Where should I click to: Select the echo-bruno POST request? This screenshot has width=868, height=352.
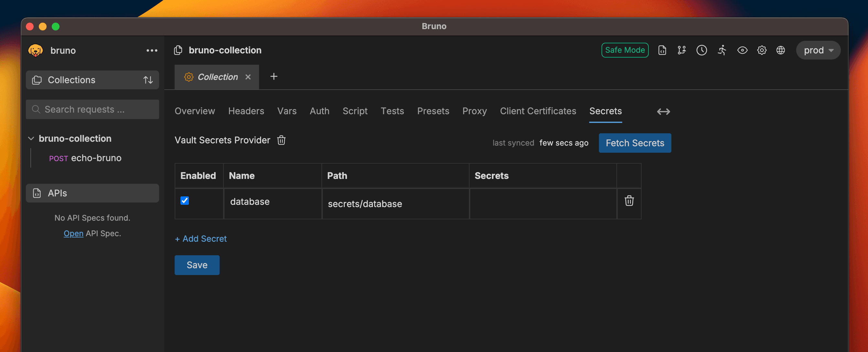96,158
